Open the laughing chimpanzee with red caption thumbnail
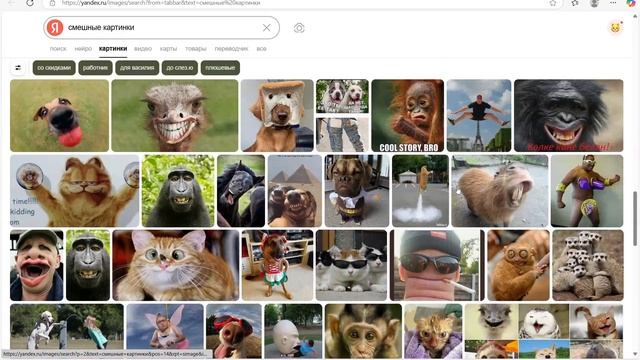Screen dimensions: 640x360 (x=569, y=116)
